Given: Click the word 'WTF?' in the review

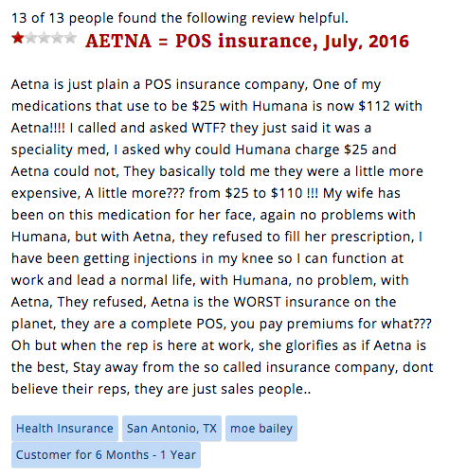Looking at the screenshot, I should click(x=208, y=128).
